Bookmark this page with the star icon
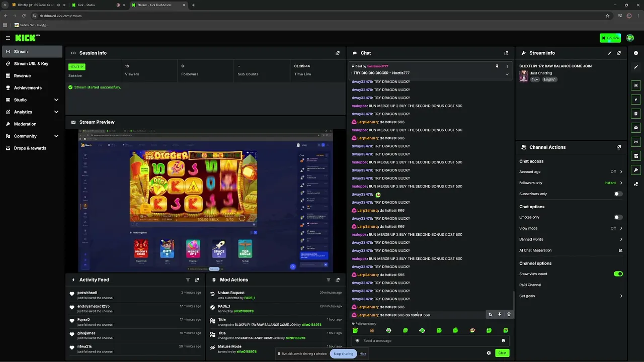The image size is (644, 362). coord(607,16)
